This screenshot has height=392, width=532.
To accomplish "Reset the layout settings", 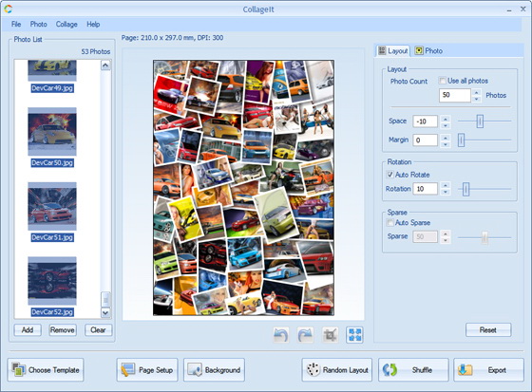I will click(488, 330).
